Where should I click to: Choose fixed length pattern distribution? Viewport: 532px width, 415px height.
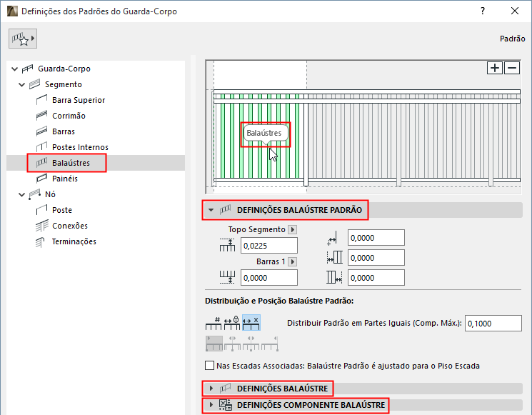[x=232, y=323]
